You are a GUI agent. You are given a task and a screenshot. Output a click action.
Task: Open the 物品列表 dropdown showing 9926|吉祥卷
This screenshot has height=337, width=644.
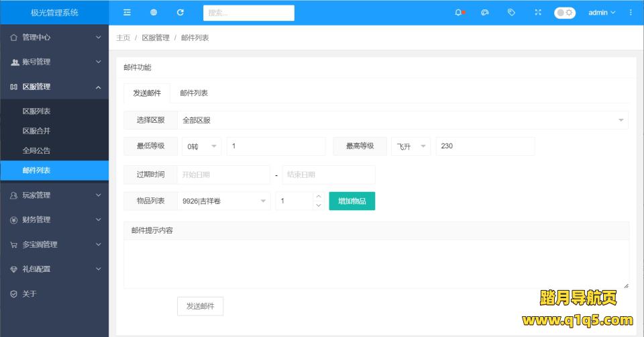pos(224,201)
